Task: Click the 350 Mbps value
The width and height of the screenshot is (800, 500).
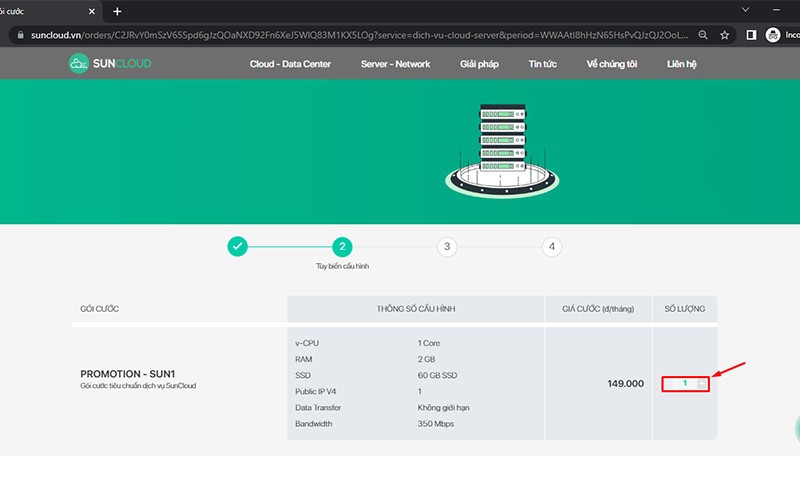Action: [x=436, y=423]
